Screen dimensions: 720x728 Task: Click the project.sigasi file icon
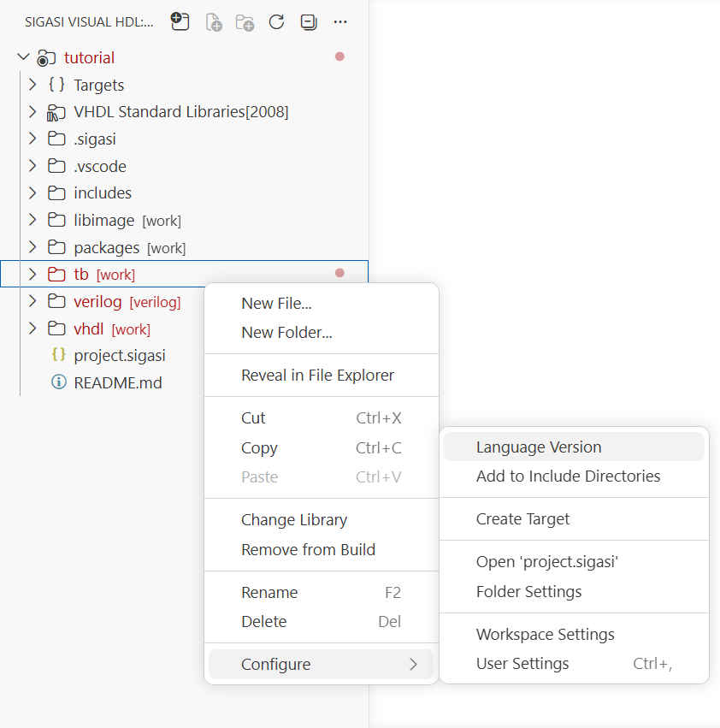58,355
